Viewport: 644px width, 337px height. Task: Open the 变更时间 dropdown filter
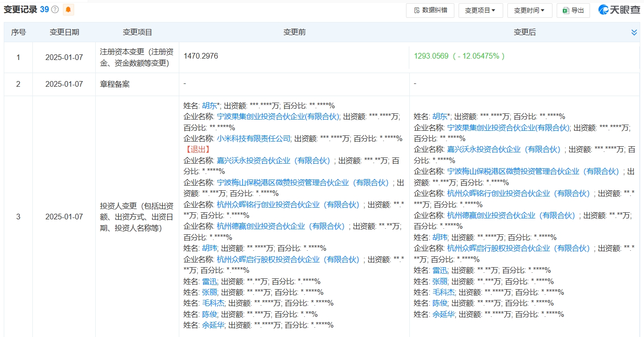pos(529,10)
